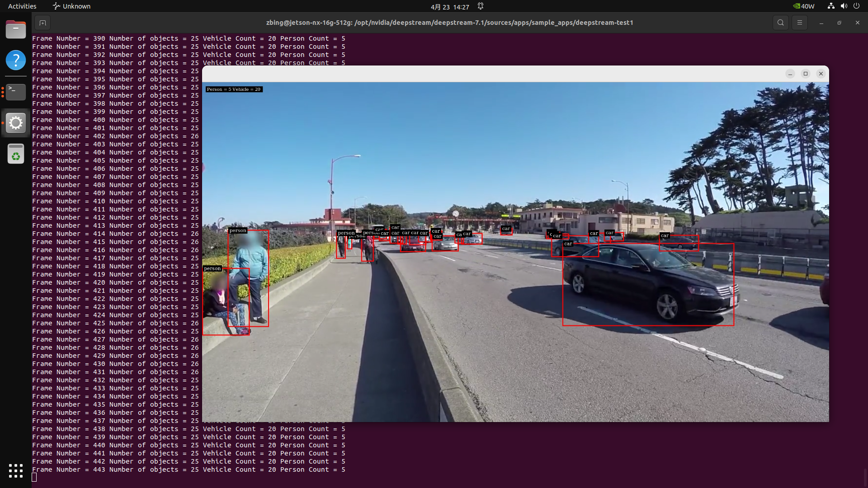Open the Help dock icon
Image resolution: width=868 pixels, height=488 pixels.
[x=16, y=60]
